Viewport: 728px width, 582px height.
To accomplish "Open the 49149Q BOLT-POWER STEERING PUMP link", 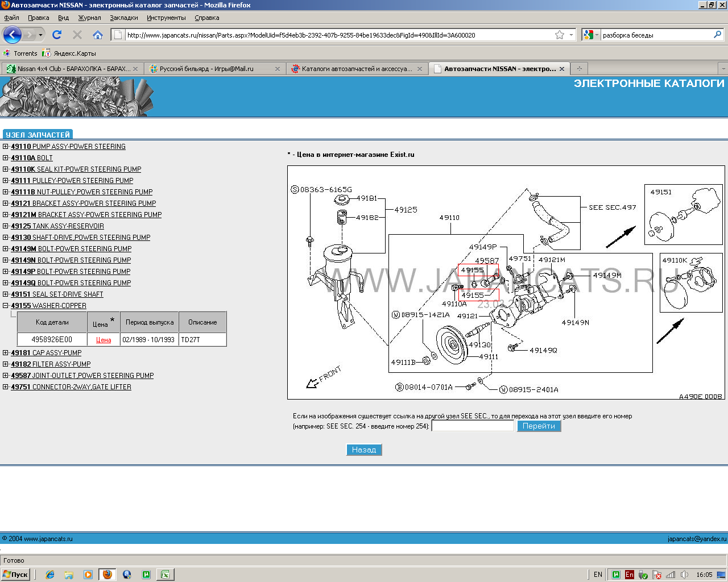I will tap(71, 283).
